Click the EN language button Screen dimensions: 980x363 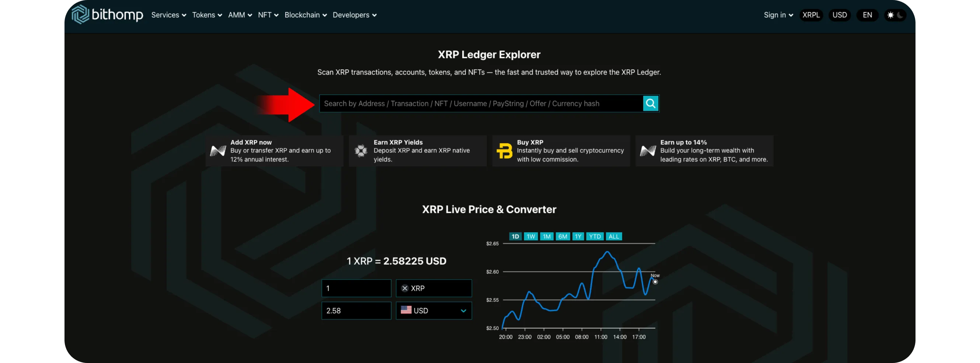(x=867, y=15)
